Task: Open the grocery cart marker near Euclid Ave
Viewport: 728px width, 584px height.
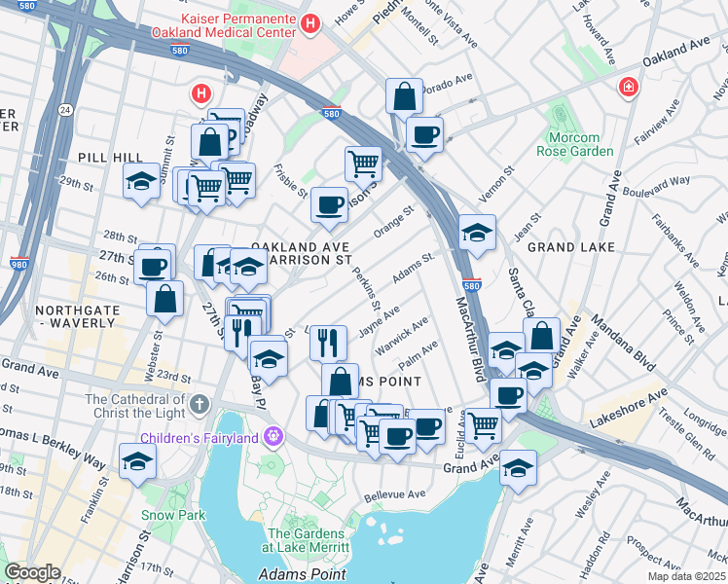Action: (x=483, y=427)
